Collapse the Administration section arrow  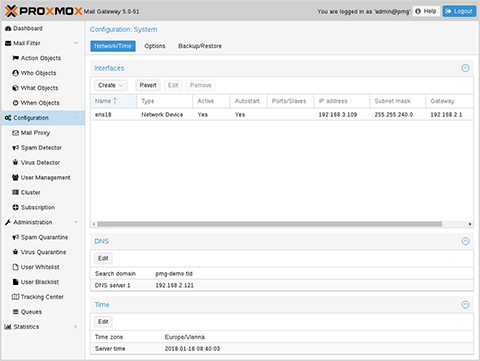pyautogui.click(x=76, y=222)
